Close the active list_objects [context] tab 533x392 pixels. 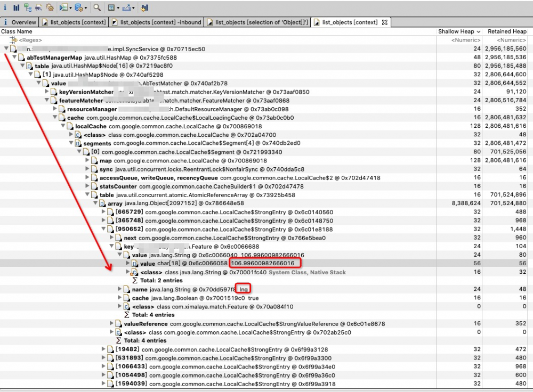(385, 22)
